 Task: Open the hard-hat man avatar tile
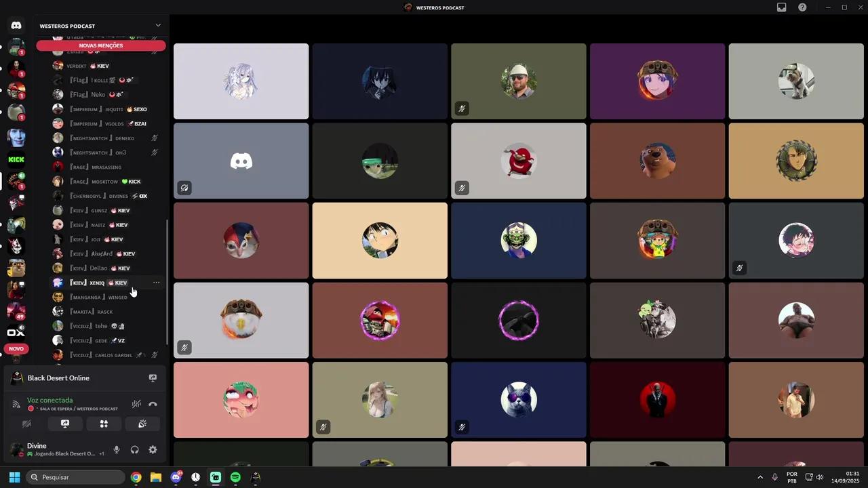tap(519, 81)
